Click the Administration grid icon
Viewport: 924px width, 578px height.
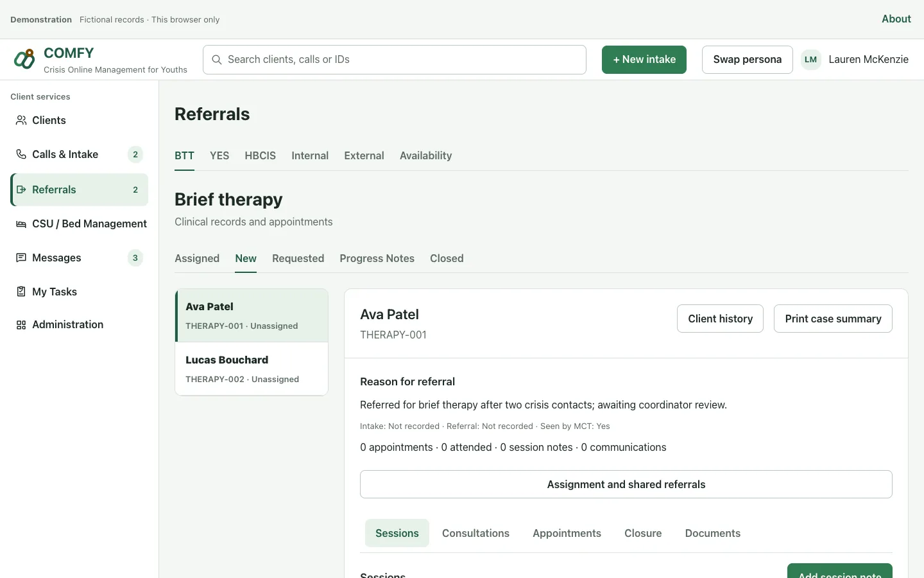click(x=21, y=325)
